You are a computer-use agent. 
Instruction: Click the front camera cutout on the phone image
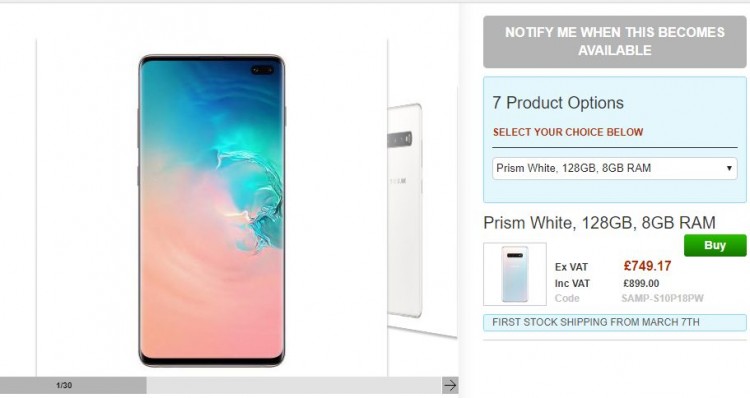click(x=262, y=70)
